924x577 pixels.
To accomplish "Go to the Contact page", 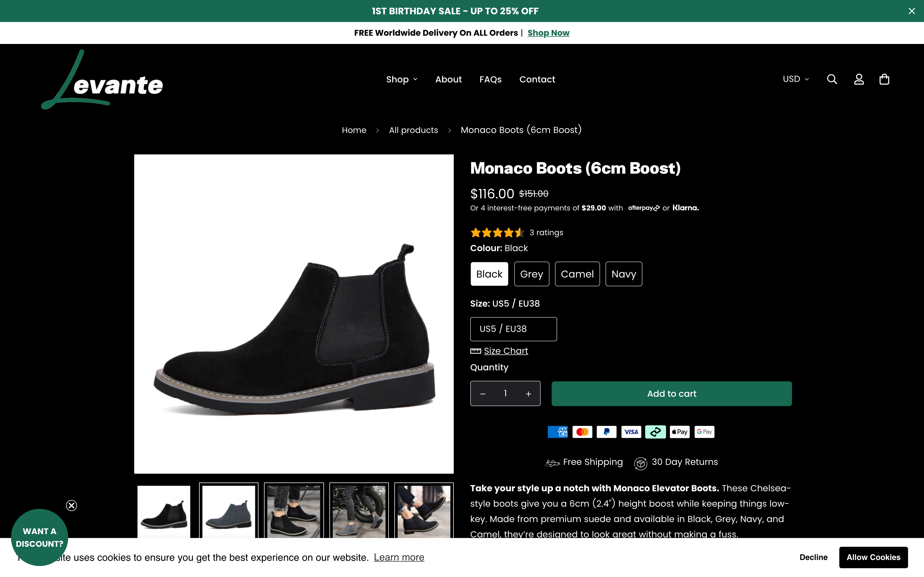I will 537,79.
